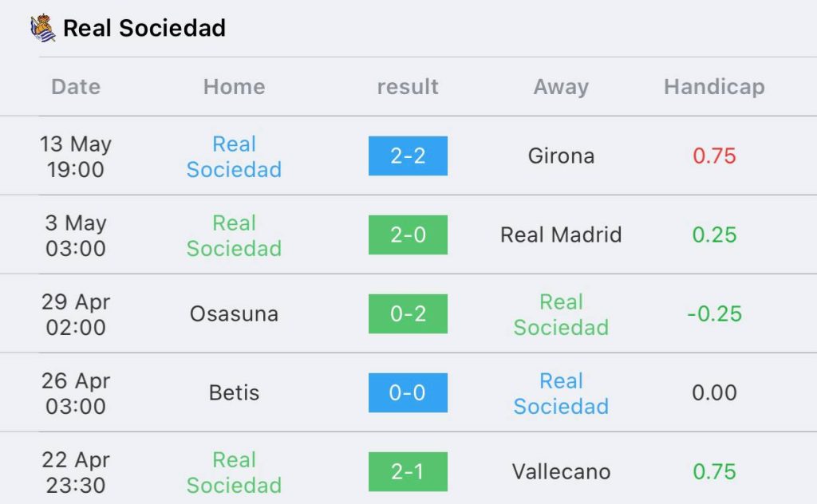The image size is (817, 504).
Task: Open the Vallecano team link
Action: point(561,472)
